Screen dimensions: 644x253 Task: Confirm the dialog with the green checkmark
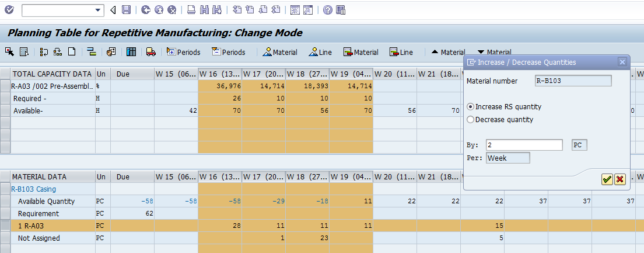pyautogui.click(x=607, y=179)
